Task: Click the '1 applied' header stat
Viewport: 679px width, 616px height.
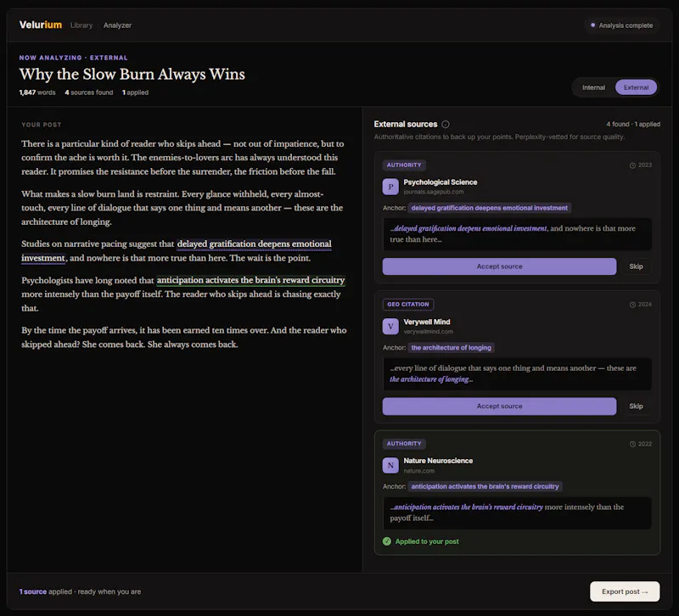Action: pos(135,92)
